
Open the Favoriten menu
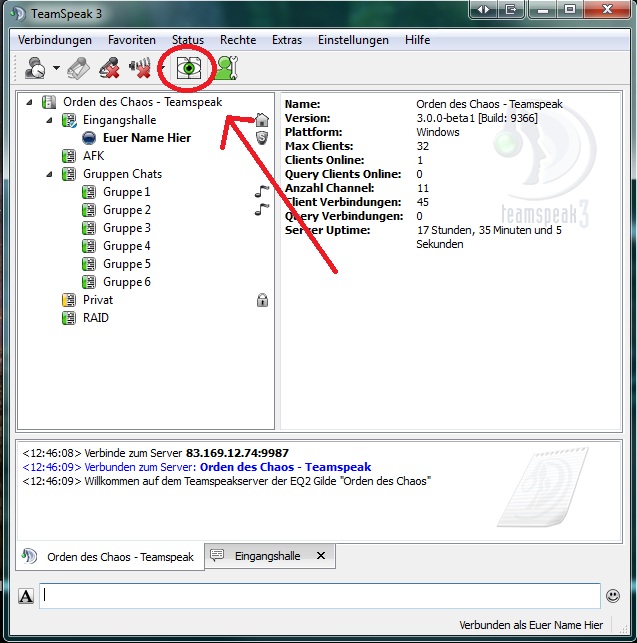[x=132, y=40]
